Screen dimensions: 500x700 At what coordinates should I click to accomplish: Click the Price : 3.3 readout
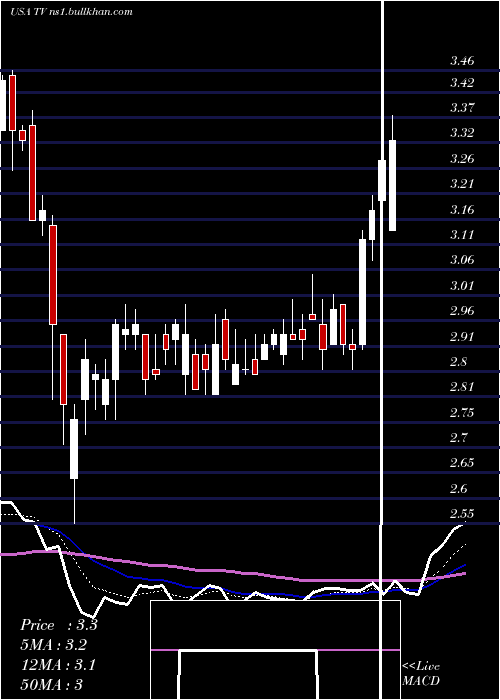point(58,625)
